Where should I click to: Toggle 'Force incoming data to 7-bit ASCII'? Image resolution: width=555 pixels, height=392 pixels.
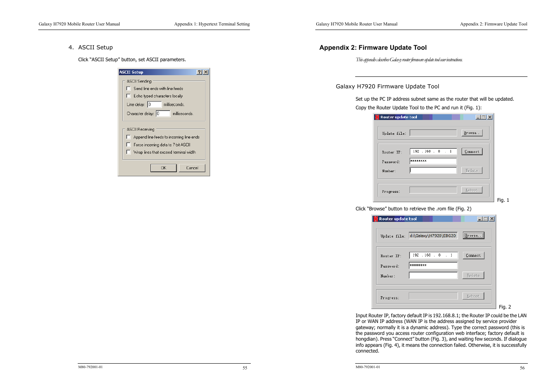point(128,145)
